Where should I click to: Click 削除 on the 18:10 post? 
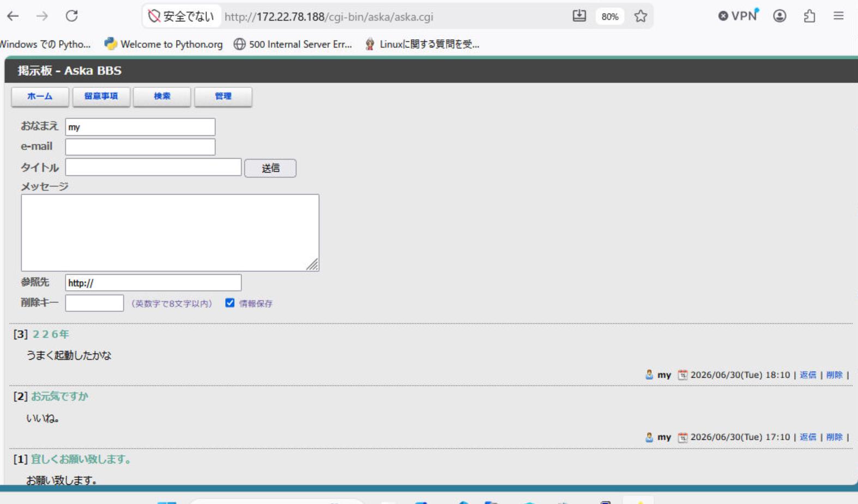click(x=835, y=375)
